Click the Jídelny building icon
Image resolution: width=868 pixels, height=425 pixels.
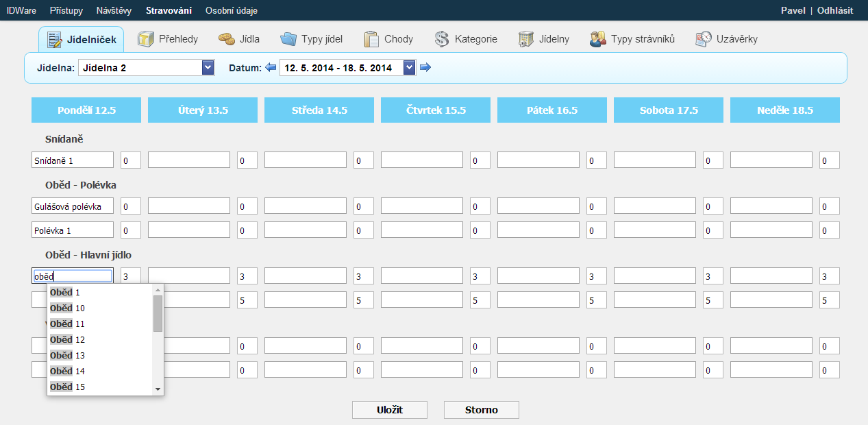[526, 39]
